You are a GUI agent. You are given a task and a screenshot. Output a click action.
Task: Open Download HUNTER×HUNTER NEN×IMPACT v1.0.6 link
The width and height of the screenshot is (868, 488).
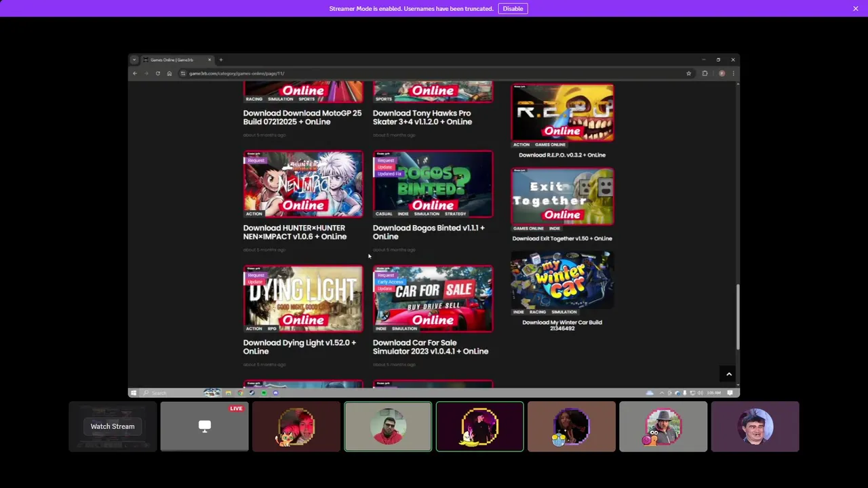point(295,232)
